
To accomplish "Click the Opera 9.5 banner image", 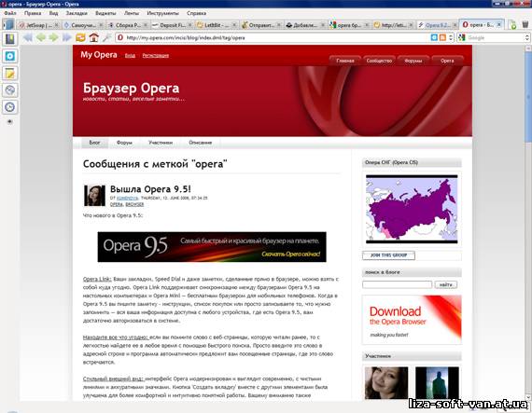I will tap(212, 247).
